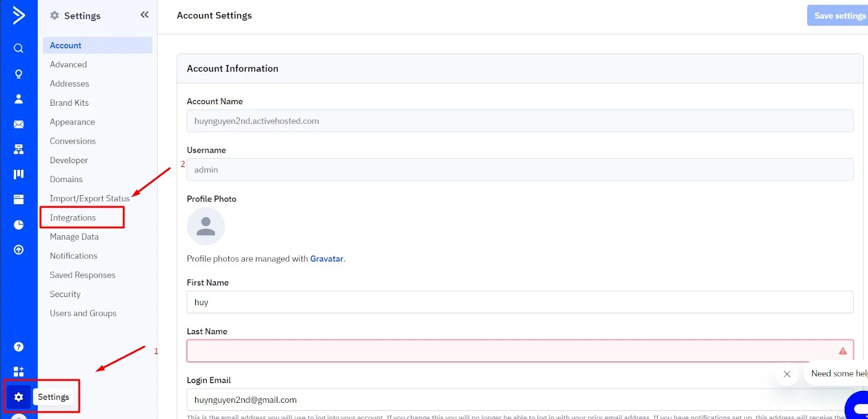This screenshot has width=868, height=419.
Task: Open the Search icon in left rail
Action: (x=18, y=48)
